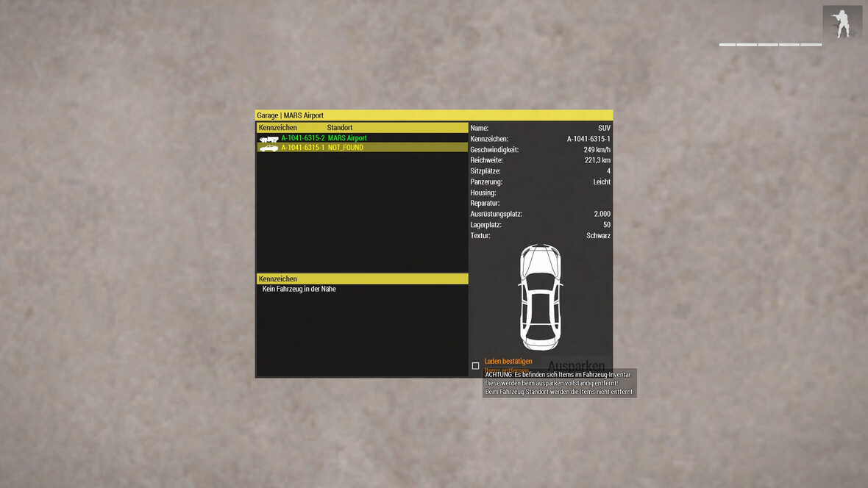The height and width of the screenshot is (488, 868).
Task: Click Kennzeichen header of the nearby-vehicles list
Action: click(x=278, y=279)
